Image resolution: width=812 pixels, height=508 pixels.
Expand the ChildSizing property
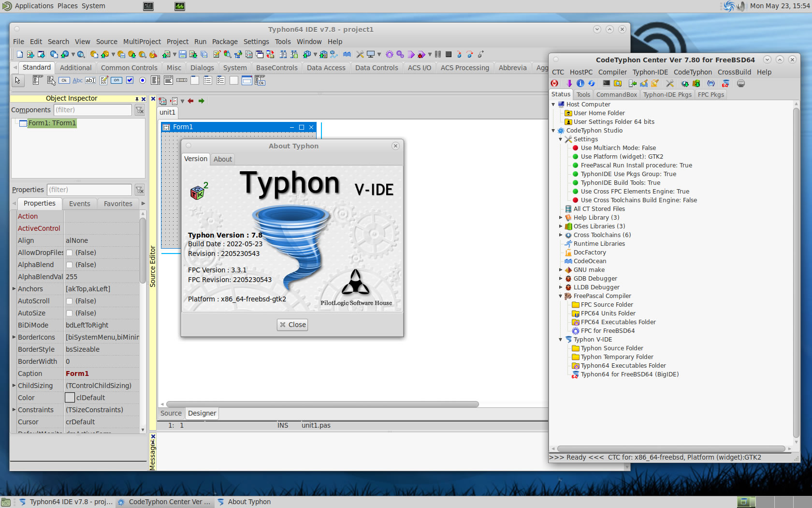tap(14, 386)
